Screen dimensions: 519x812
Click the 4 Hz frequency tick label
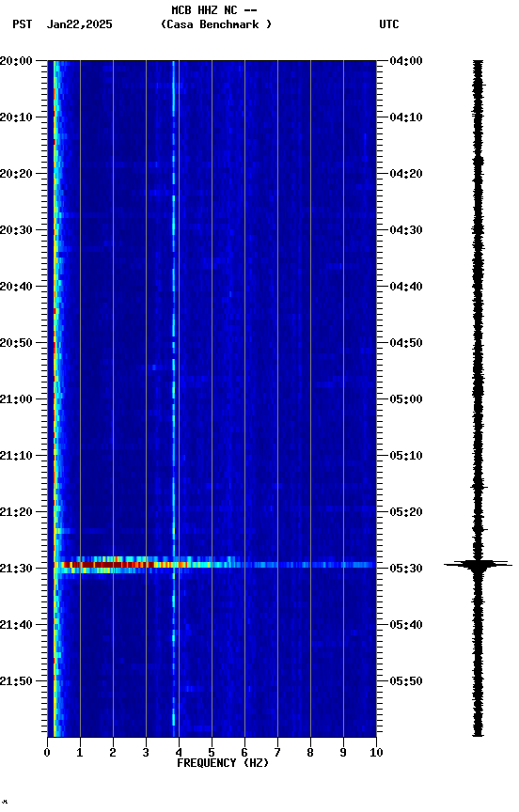[179, 753]
